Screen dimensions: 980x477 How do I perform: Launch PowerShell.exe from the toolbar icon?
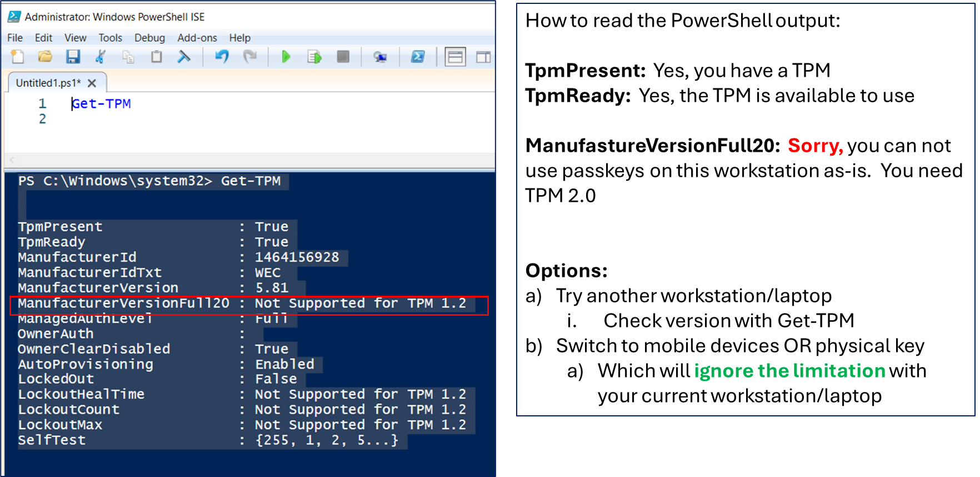point(418,57)
